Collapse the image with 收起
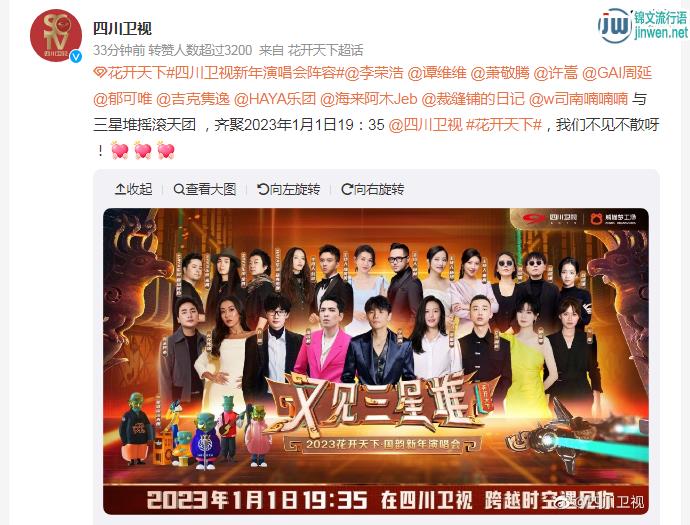Image resolution: width=690 pixels, height=525 pixels. click(x=133, y=189)
